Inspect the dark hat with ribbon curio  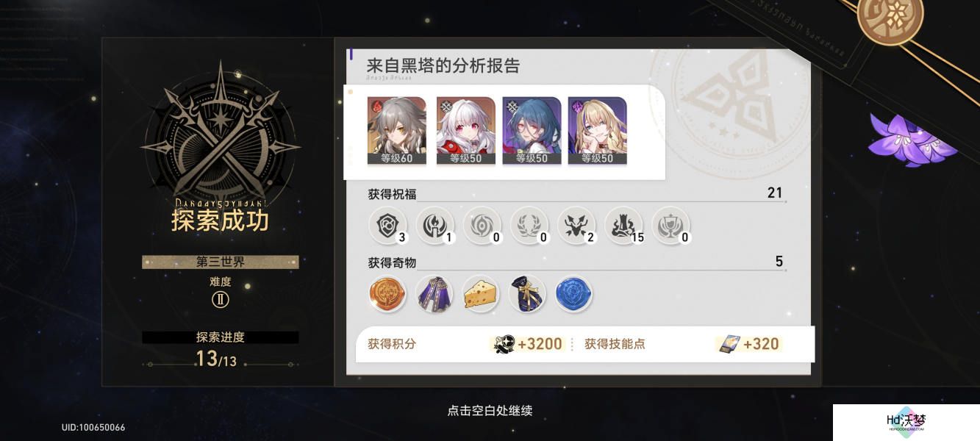pyautogui.click(x=527, y=294)
